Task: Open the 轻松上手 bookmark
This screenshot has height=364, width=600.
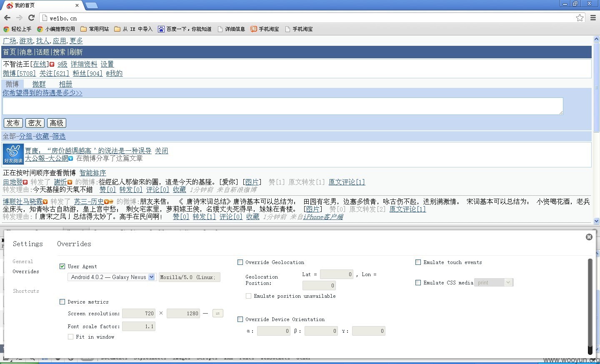Action: pos(17,29)
